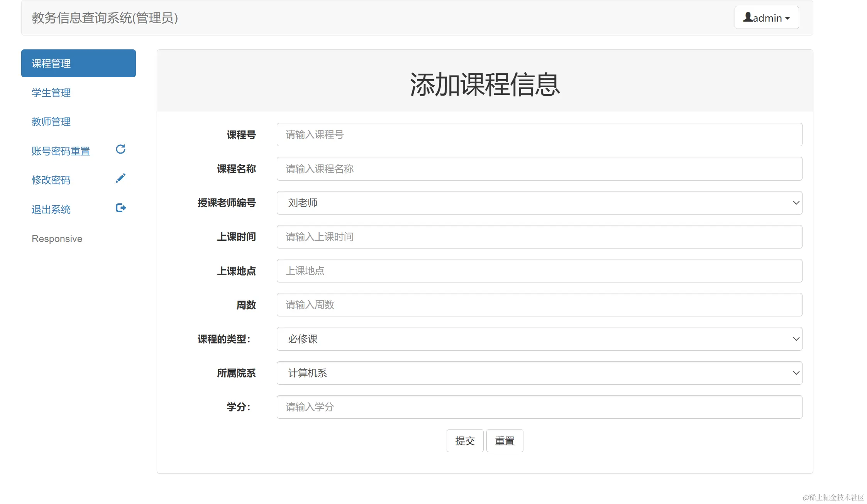Click the 提交 button

pos(465,441)
